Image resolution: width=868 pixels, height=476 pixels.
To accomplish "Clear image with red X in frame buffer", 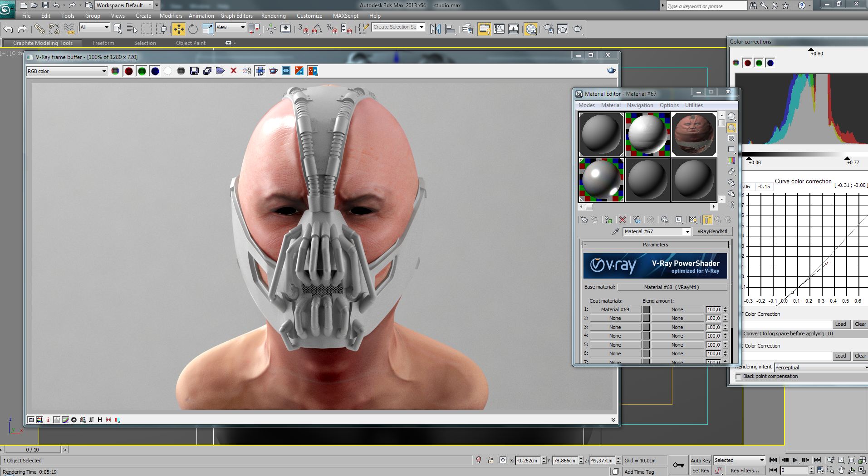I will [233, 71].
